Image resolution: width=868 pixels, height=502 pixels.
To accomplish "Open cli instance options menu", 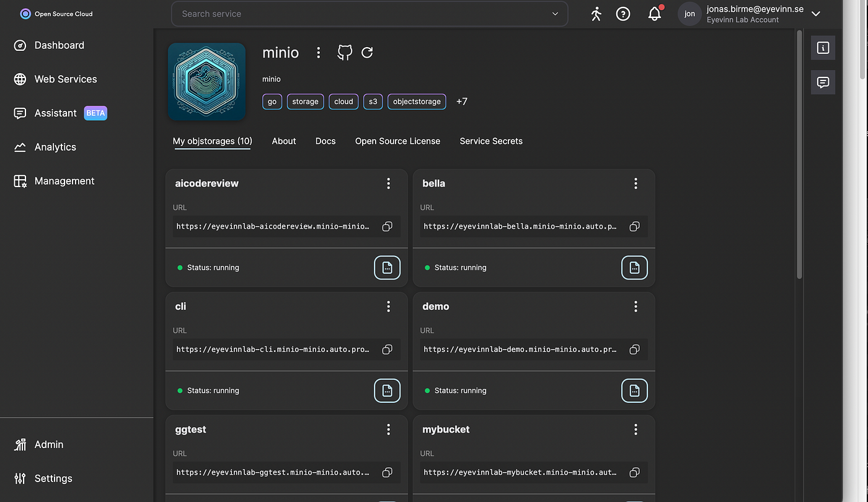I will click(388, 306).
